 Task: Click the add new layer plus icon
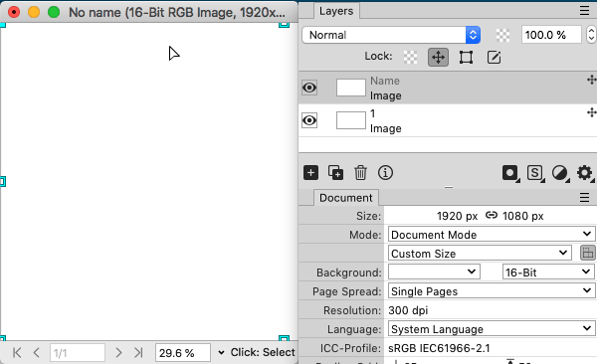[310, 173]
